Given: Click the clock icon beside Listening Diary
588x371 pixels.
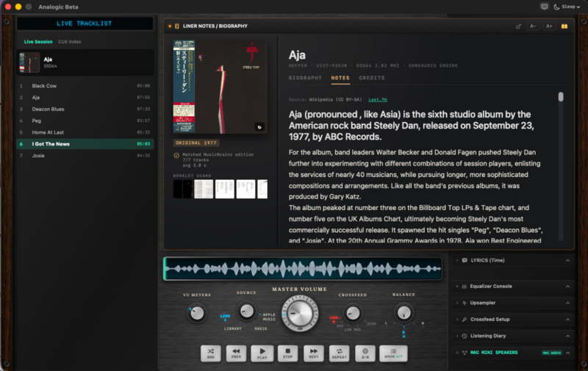Looking at the screenshot, I should click(x=465, y=336).
